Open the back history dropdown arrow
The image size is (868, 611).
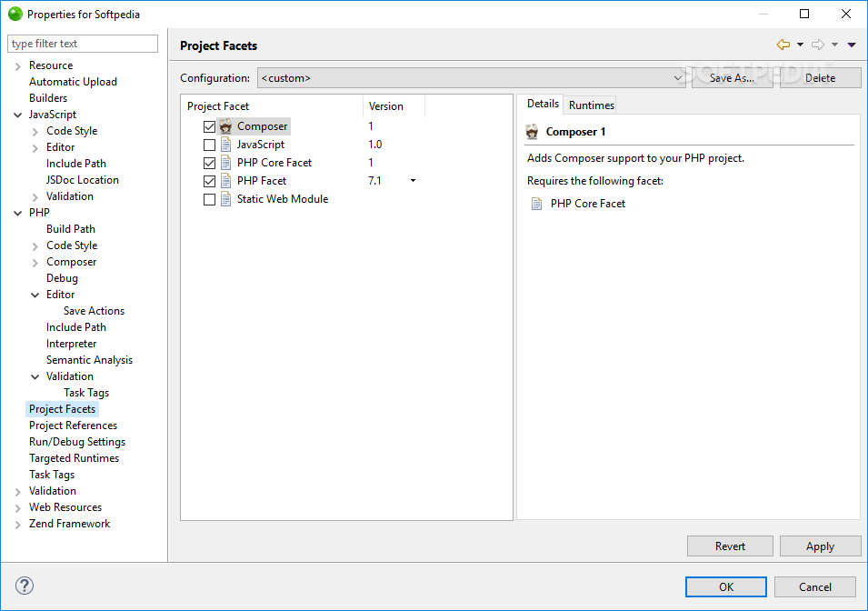[x=800, y=45]
